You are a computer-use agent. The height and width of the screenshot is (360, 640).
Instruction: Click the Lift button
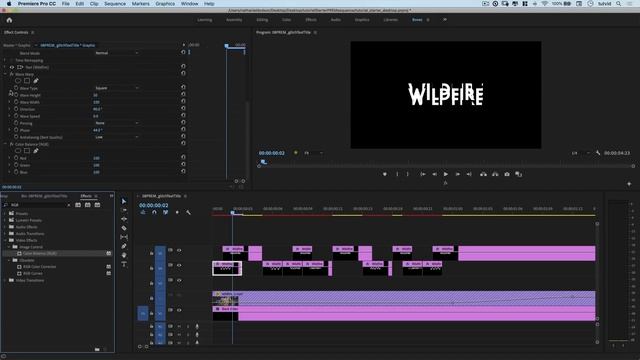click(483, 174)
